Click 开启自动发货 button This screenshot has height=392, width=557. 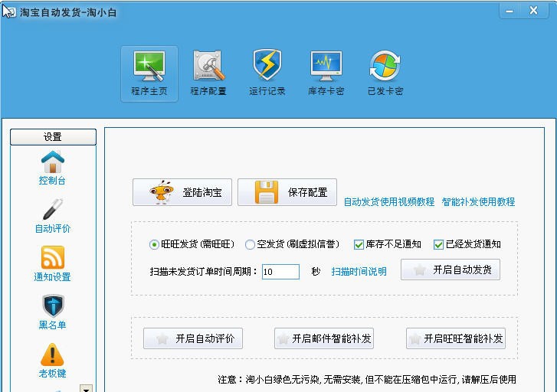click(x=451, y=269)
